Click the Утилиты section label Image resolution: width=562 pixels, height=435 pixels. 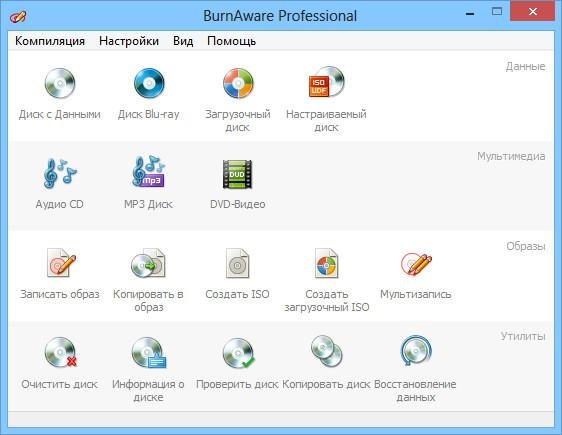click(x=523, y=336)
